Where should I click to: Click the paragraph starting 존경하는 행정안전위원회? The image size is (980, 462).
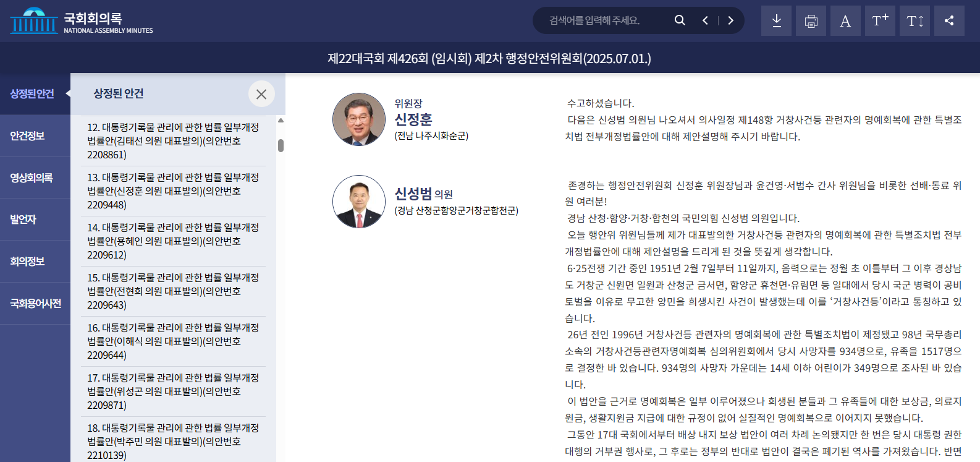[763, 194]
